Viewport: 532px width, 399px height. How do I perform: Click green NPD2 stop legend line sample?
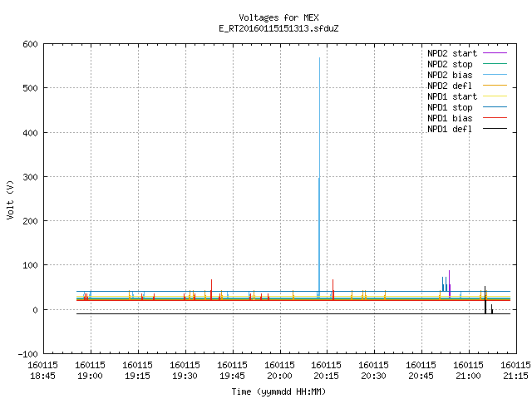click(x=495, y=64)
